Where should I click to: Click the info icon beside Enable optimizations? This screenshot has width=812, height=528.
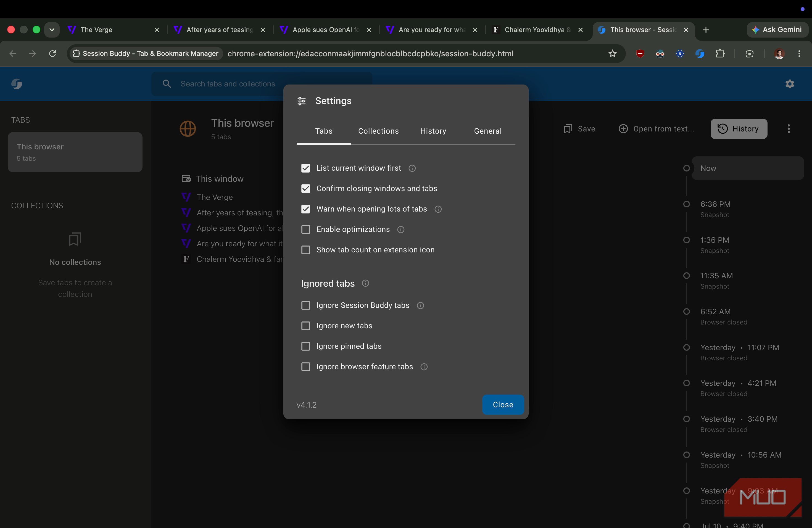coord(401,229)
